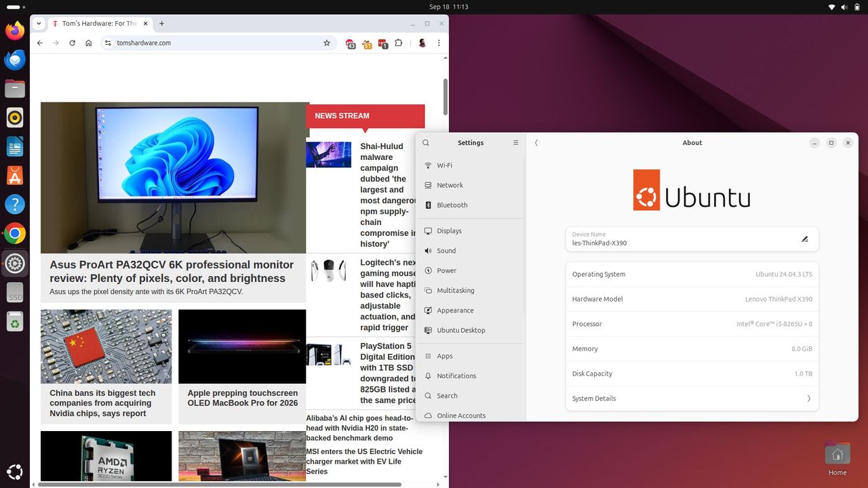
Task: Open the Home folder desktop icon
Action: click(837, 459)
